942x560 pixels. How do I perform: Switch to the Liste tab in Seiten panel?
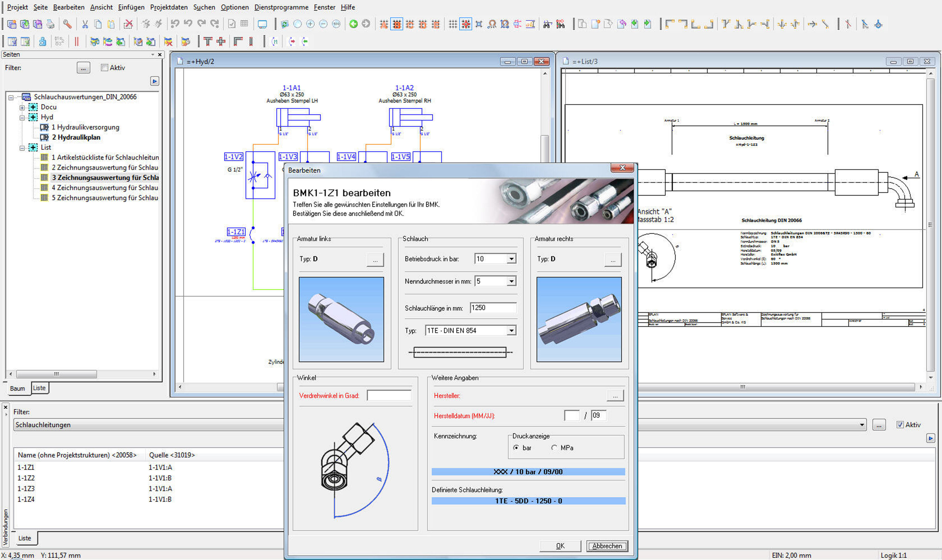tap(39, 388)
